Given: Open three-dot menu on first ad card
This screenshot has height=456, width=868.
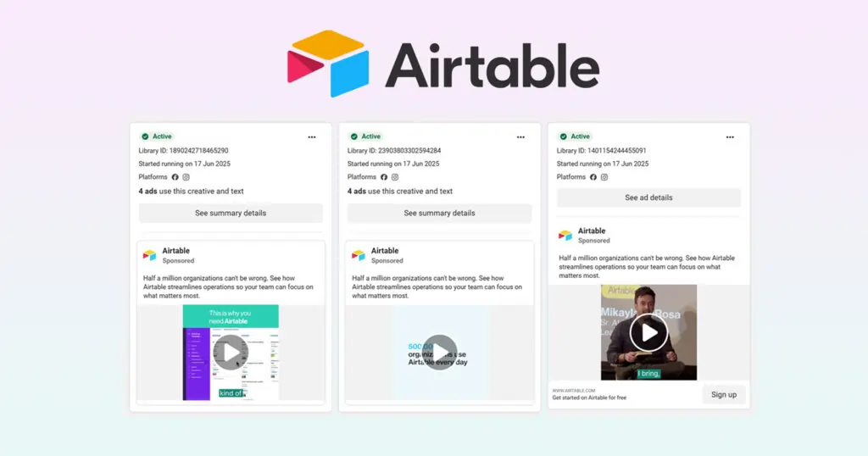Looking at the screenshot, I should point(312,136).
